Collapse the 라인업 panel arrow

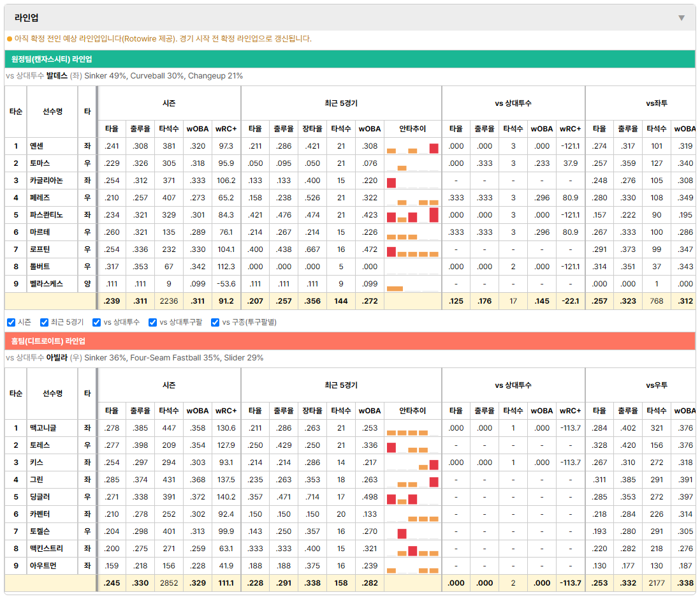click(682, 18)
